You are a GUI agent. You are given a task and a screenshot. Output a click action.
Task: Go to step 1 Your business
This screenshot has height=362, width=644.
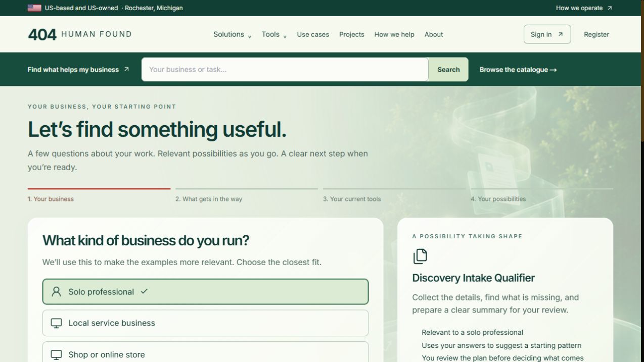99,195
